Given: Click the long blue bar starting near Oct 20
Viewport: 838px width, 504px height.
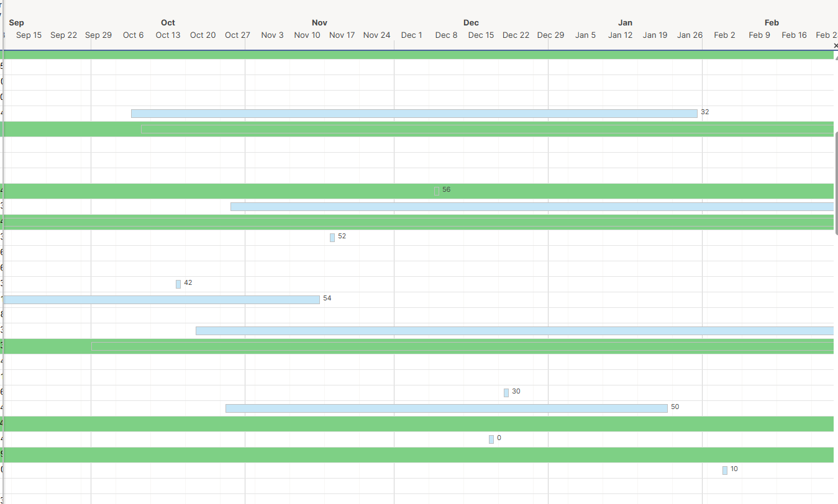Looking at the screenshot, I should pos(497,331).
